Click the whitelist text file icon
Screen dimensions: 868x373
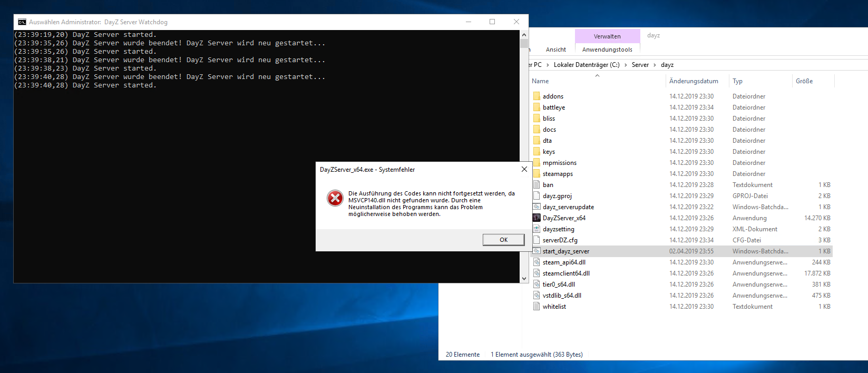pyautogui.click(x=537, y=306)
